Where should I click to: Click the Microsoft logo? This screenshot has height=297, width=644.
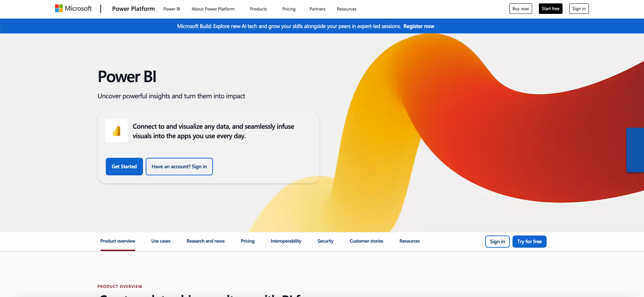[73, 8]
